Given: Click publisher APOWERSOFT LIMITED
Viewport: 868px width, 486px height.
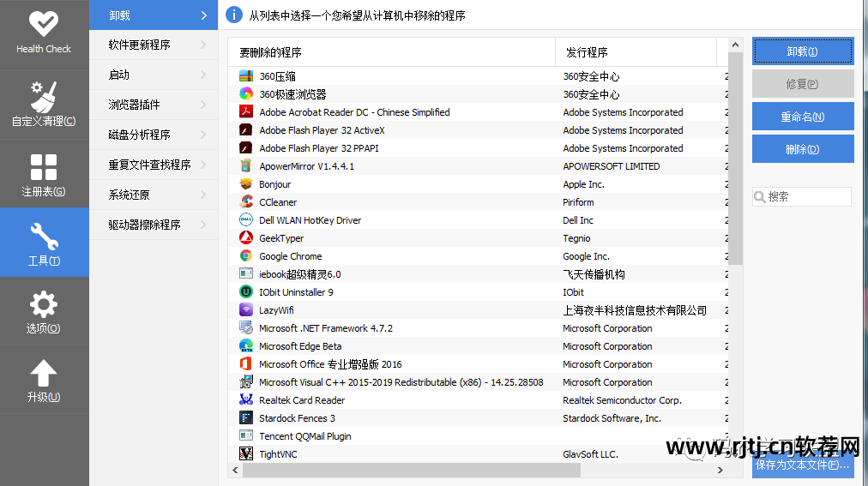Looking at the screenshot, I should 612,166.
